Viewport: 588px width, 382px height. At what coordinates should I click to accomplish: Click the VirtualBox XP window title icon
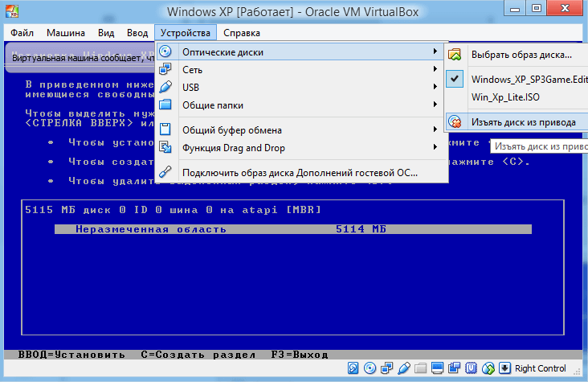coord(12,11)
